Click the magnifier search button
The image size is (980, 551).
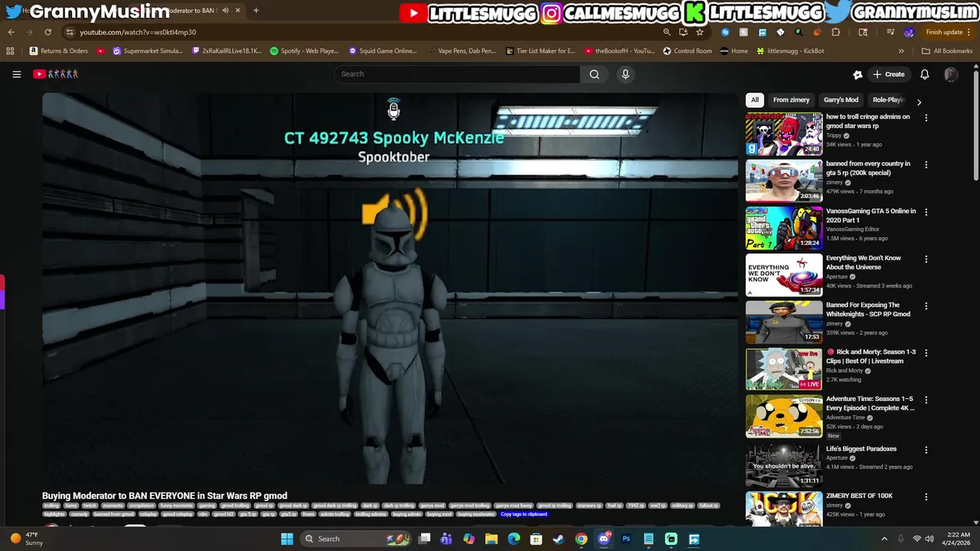[x=594, y=74]
